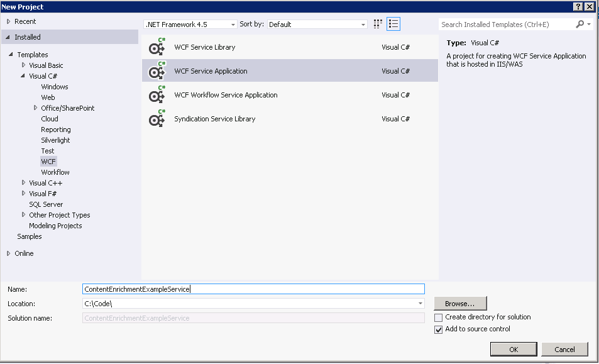Select the Reporting template category

[56, 130]
